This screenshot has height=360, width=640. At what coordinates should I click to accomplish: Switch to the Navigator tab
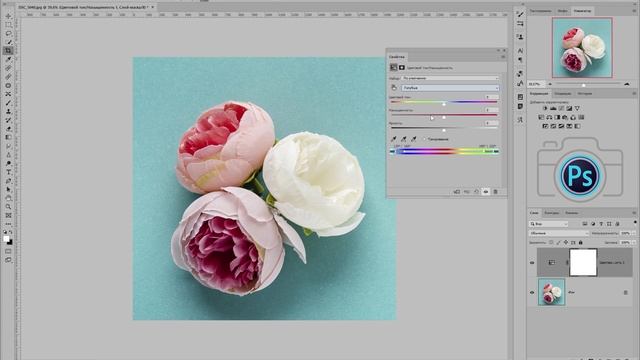pos(582,11)
